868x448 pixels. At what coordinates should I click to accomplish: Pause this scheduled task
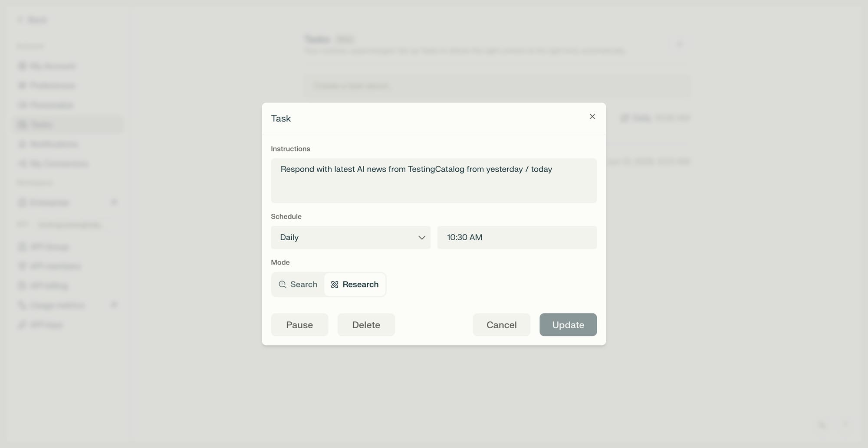click(x=299, y=325)
